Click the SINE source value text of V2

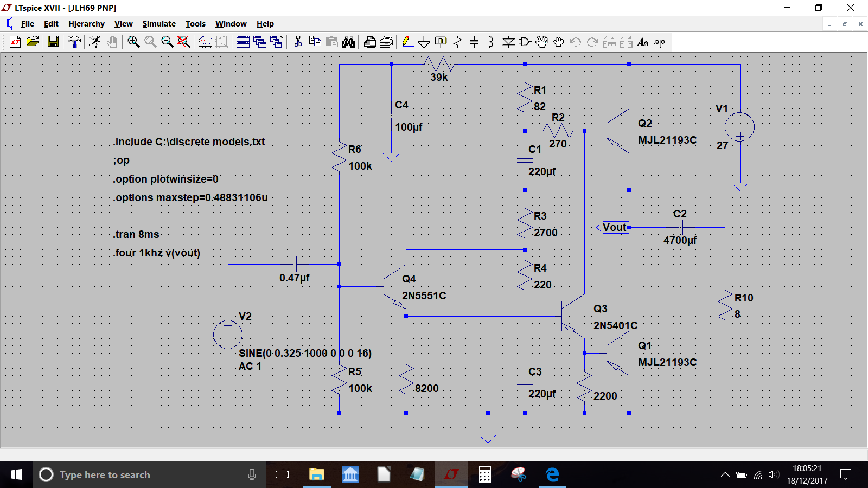[305, 353]
